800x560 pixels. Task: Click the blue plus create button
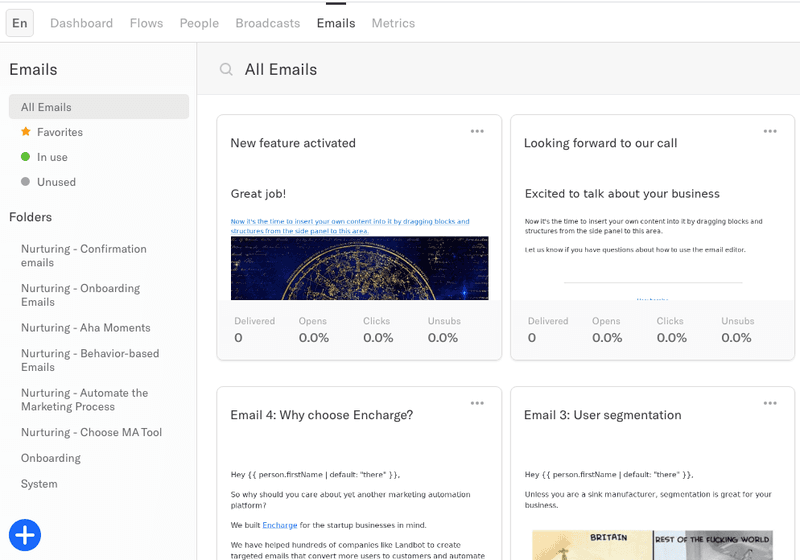pos(26,535)
